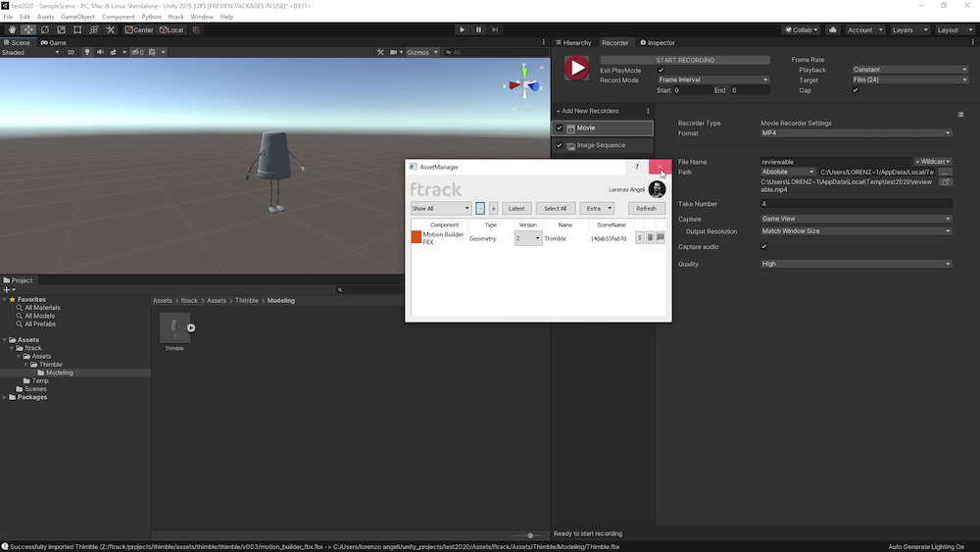Screen dimensions: 980x552
Task: Click Add New Recorders
Action: (x=587, y=111)
